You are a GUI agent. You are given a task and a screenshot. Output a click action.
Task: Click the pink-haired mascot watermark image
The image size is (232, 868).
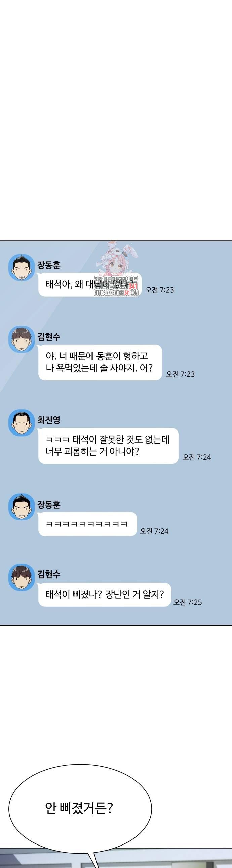116,260
